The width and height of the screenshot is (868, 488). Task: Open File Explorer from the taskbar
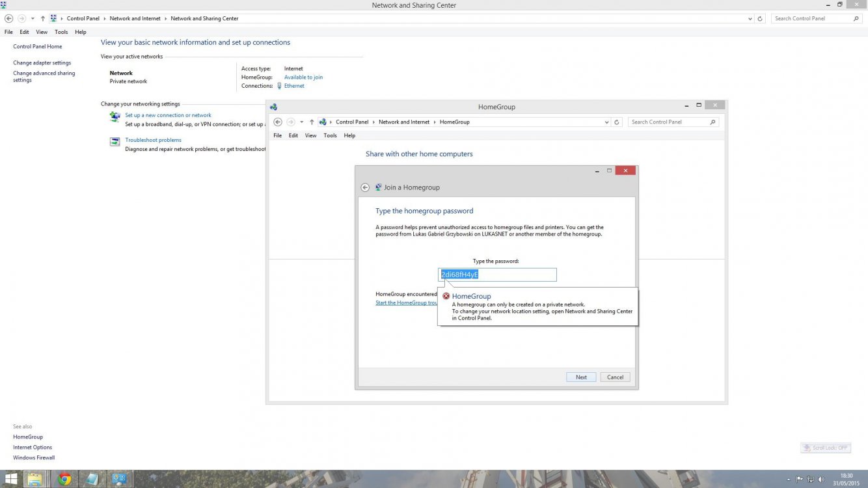click(x=35, y=480)
